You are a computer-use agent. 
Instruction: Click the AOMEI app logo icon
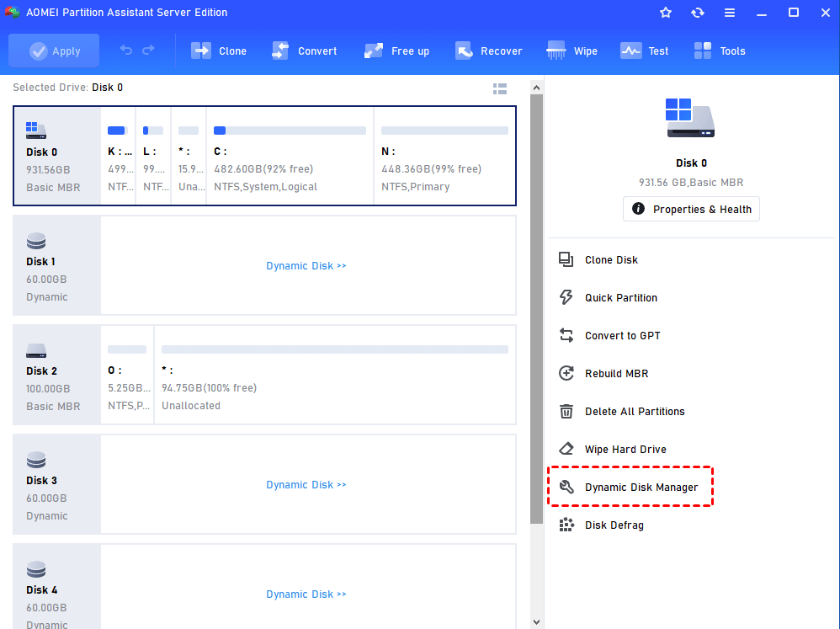13,12
